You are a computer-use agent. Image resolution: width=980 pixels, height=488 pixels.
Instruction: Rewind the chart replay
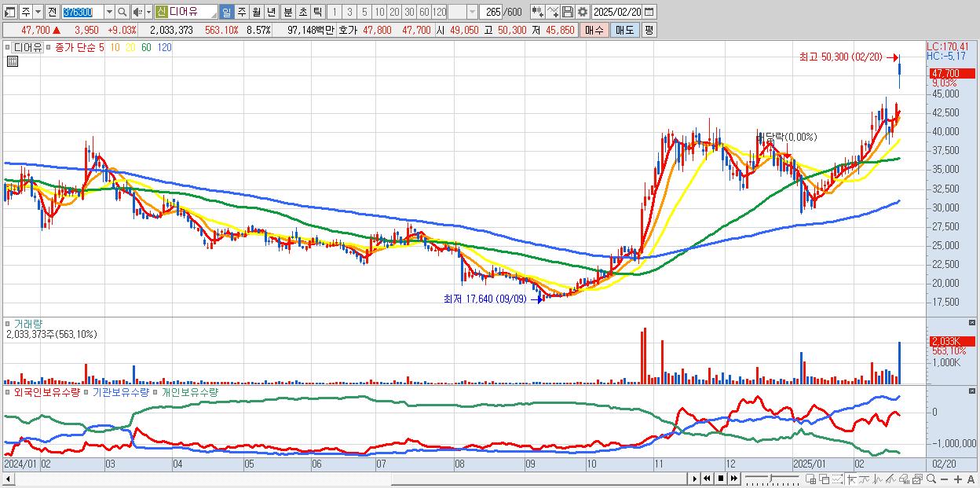point(707,479)
